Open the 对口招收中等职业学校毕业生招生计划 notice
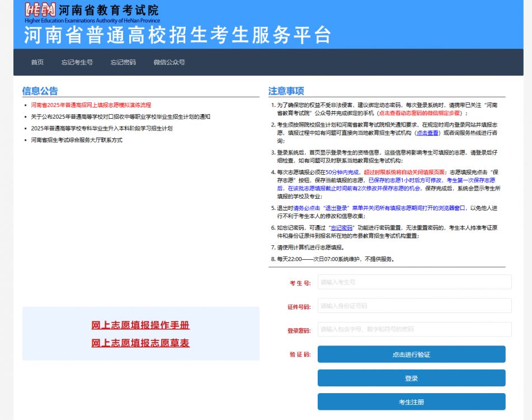The image size is (532, 420). coord(120,117)
